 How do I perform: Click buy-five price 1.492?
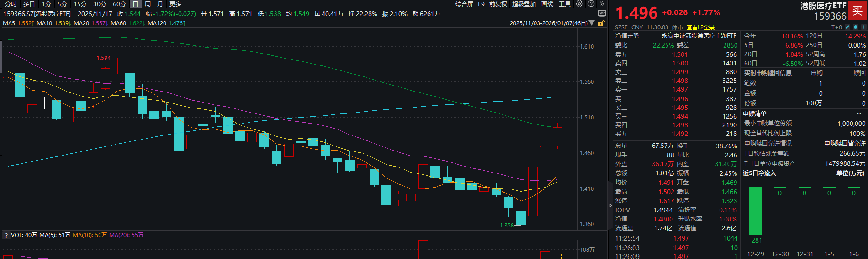[680, 134]
